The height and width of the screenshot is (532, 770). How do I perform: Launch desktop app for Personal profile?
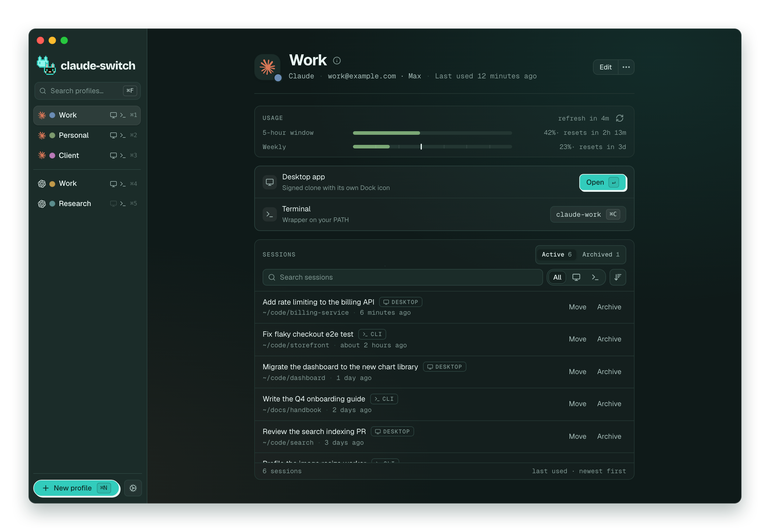point(113,135)
